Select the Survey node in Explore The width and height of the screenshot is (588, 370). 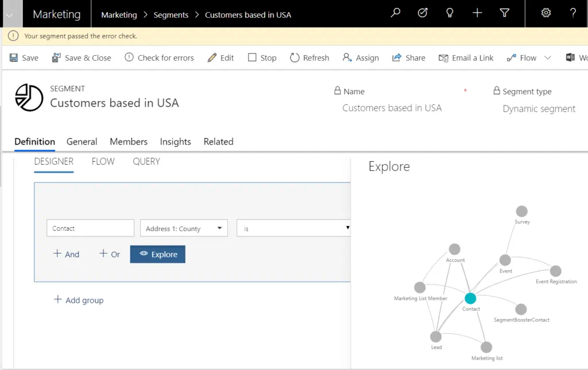click(521, 211)
